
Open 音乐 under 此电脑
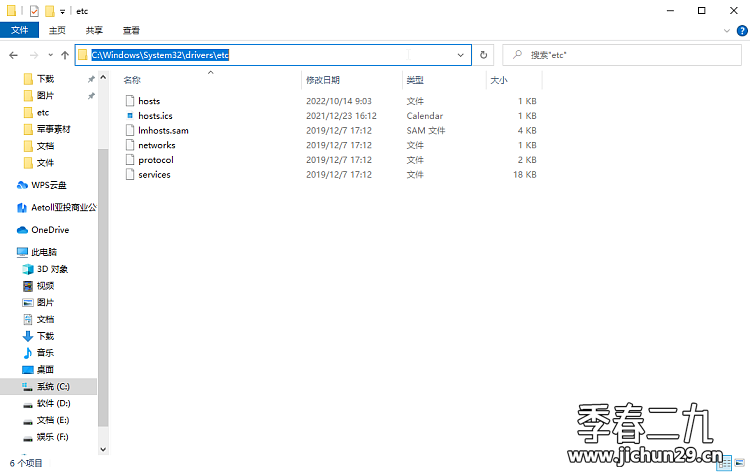pos(45,353)
